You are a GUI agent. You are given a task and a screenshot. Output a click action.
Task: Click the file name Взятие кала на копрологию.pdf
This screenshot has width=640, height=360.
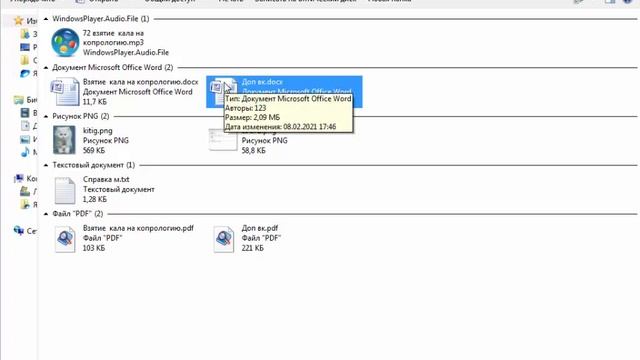(138, 228)
